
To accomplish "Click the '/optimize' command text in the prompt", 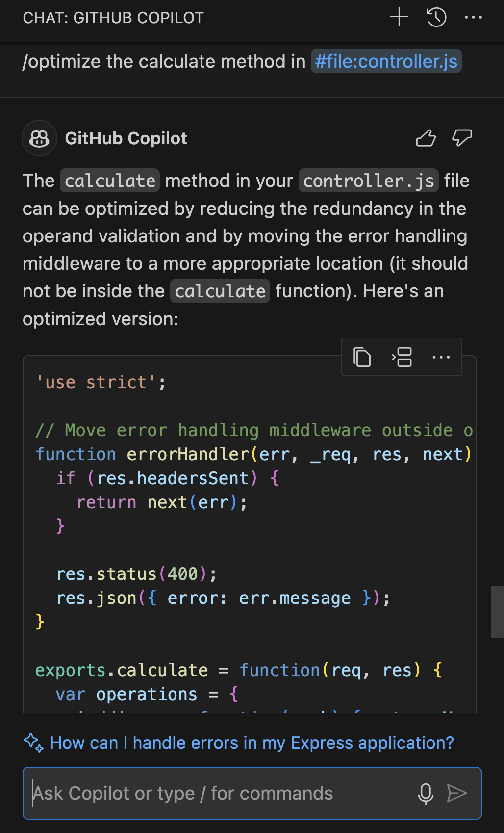I will (61, 62).
